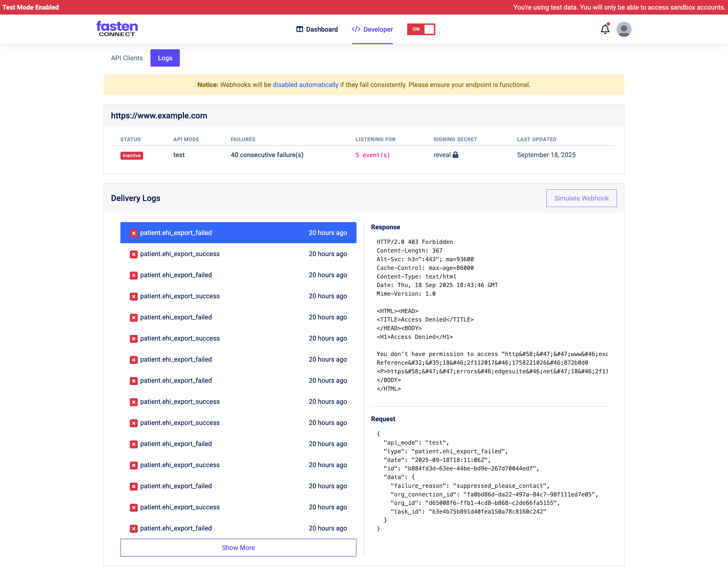
Task: Open the disabled automatically link
Action: pyautogui.click(x=305, y=85)
